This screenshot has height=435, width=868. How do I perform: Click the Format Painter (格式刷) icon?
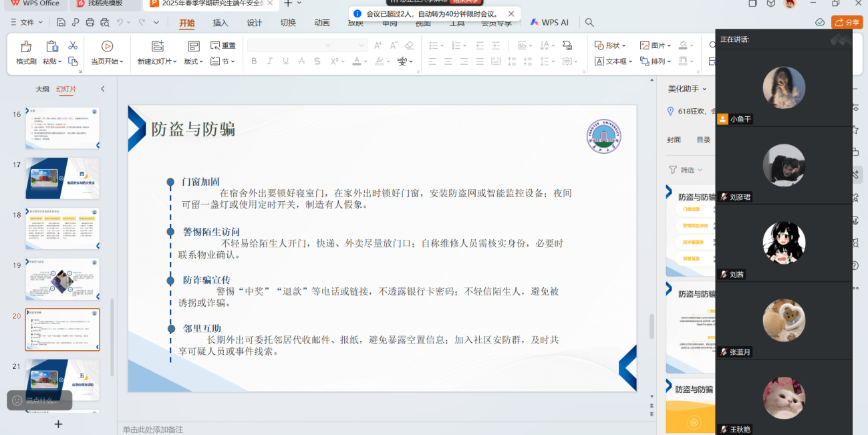[26, 47]
